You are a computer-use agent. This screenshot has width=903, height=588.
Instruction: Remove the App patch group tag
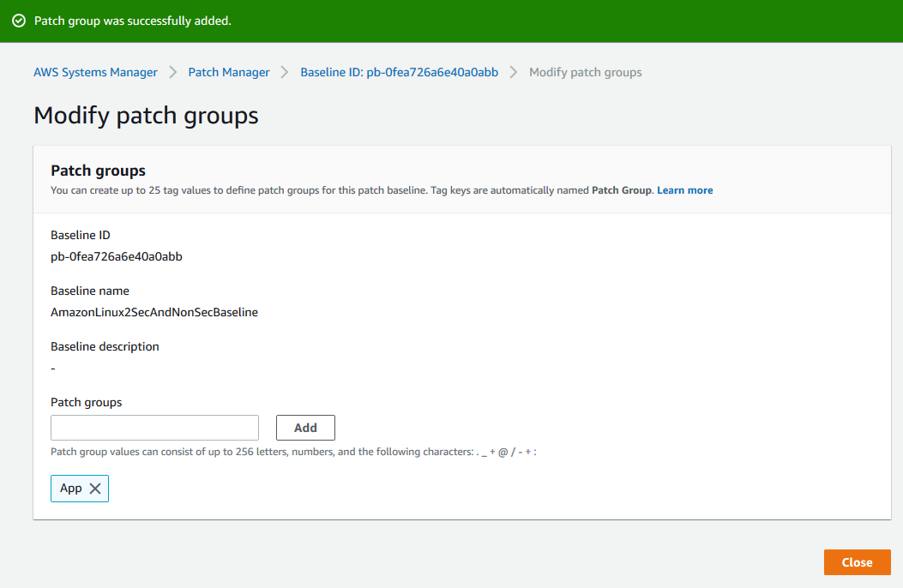tap(95, 489)
